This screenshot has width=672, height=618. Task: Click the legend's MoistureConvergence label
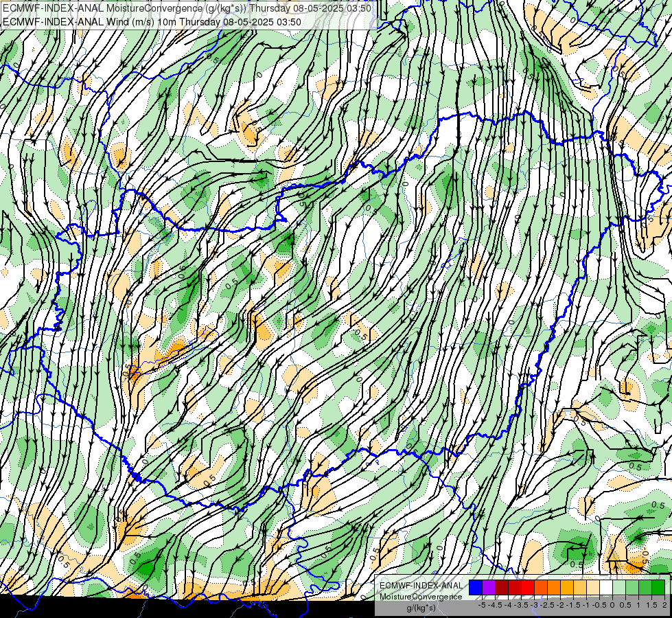(x=421, y=597)
